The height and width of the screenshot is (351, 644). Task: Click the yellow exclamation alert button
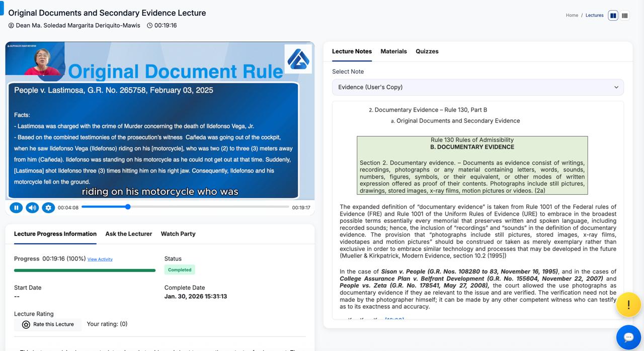pyautogui.click(x=628, y=305)
